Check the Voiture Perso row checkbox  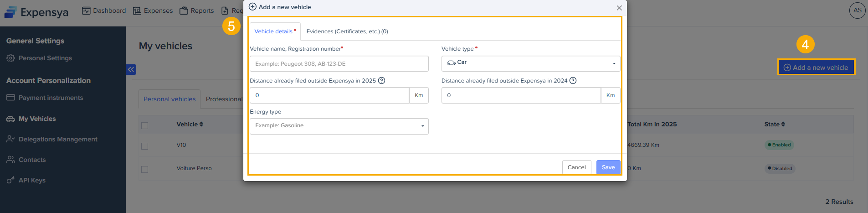145,169
